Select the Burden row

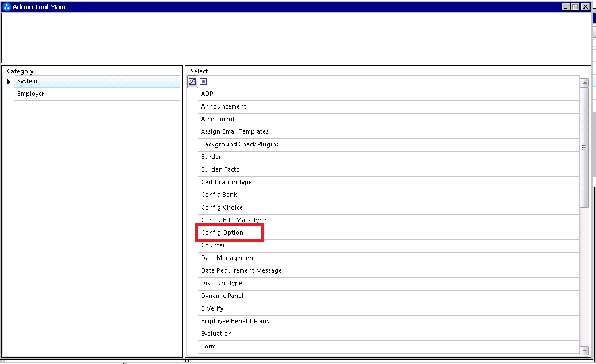coord(389,157)
